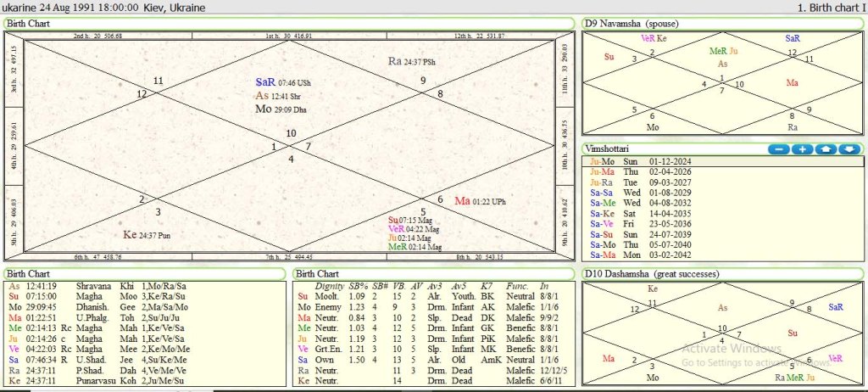
Task: Click Rahu 'Ra 24:37 PSh' in main chart
Action: click(x=412, y=62)
